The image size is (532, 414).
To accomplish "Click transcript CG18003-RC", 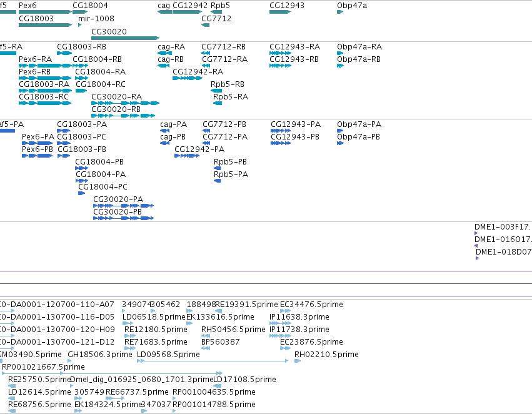I will (x=44, y=97).
